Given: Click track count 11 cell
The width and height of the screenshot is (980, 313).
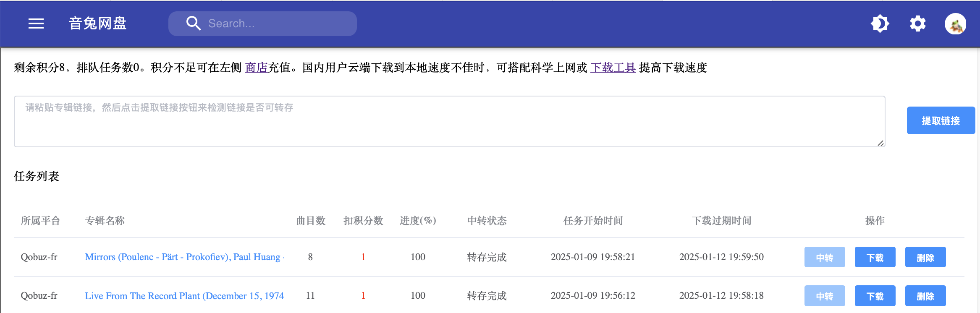Looking at the screenshot, I should pyautogui.click(x=310, y=295).
